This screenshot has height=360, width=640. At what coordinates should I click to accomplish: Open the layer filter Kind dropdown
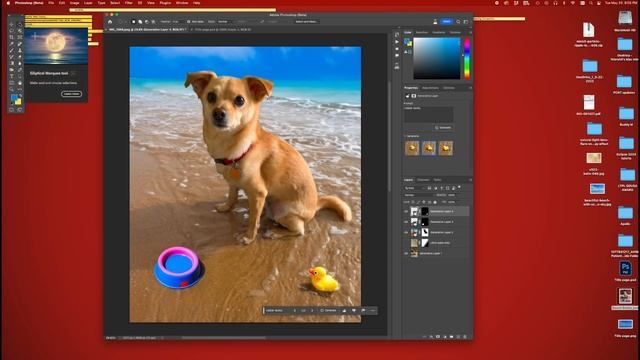(x=414, y=188)
